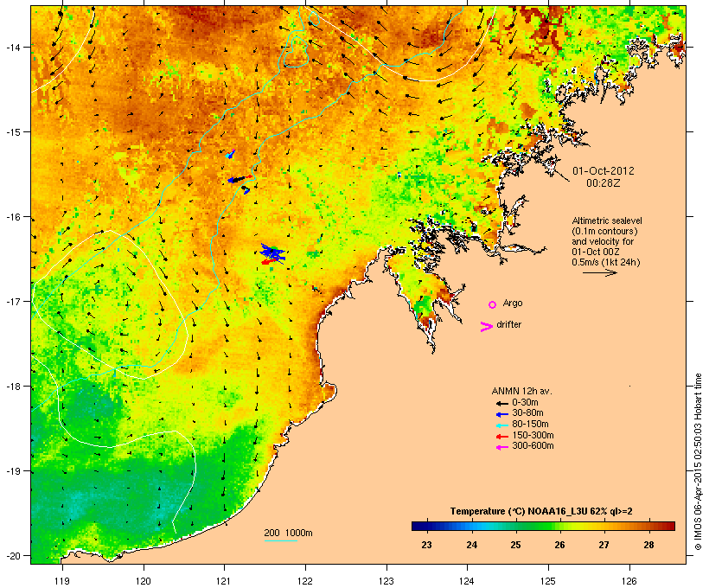Image resolution: width=709 pixels, height=588 pixels.
Task: Click the colorbar tick label 28
Action: tap(648, 545)
